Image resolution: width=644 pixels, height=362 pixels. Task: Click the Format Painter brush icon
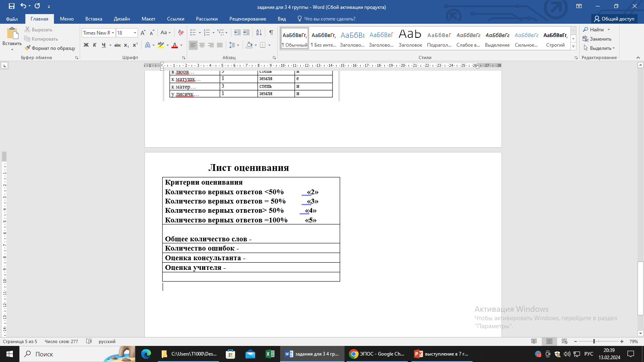pos(27,48)
